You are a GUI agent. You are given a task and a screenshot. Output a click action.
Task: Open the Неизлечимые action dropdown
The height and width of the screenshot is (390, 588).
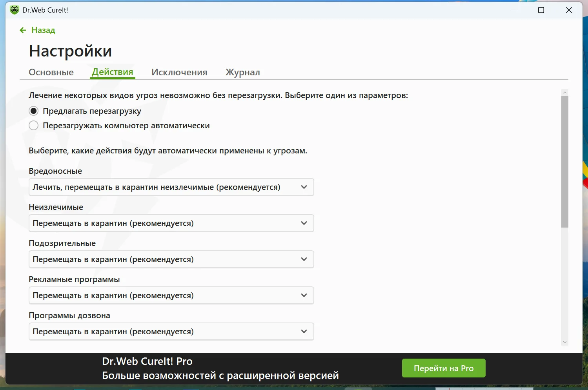pyautogui.click(x=171, y=223)
